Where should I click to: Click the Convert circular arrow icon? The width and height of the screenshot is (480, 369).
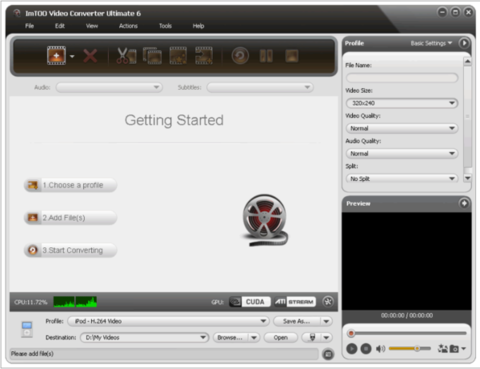(240, 56)
